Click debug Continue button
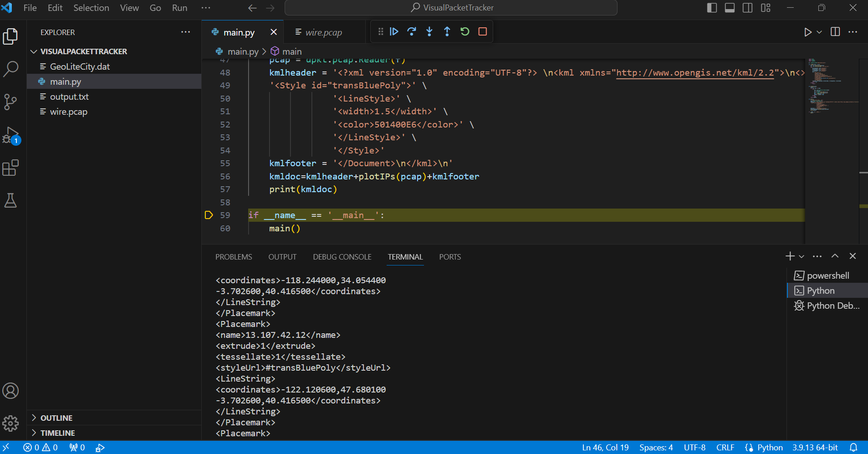This screenshot has height=454, width=868. pos(394,31)
